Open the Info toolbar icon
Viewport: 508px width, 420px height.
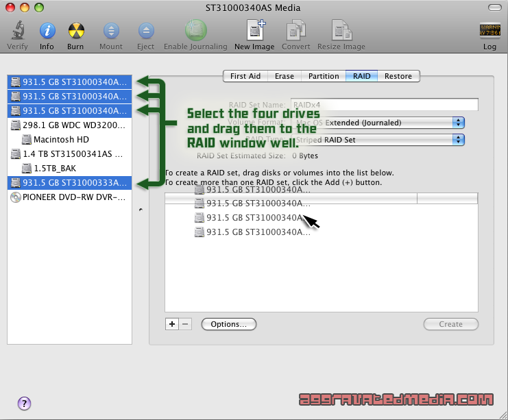tap(47, 32)
